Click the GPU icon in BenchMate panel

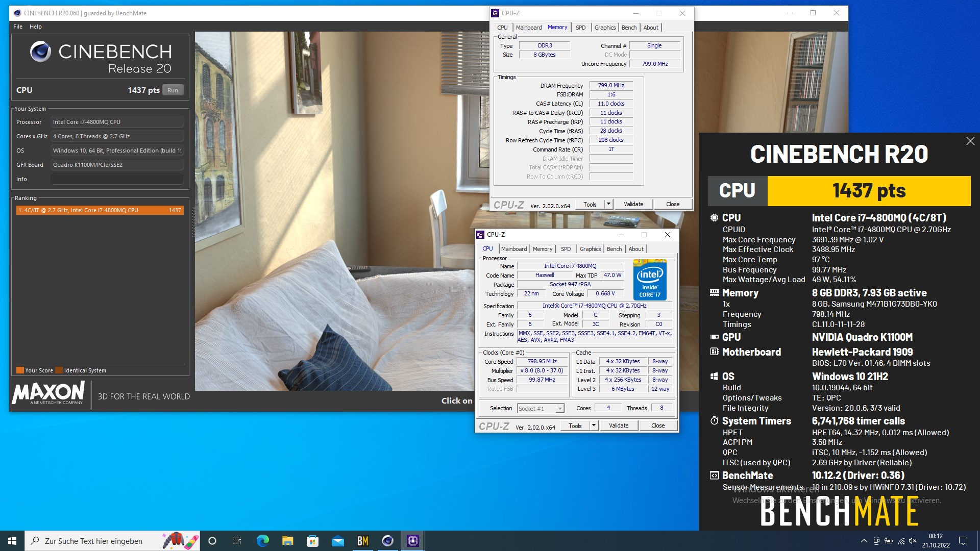pos(714,337)
